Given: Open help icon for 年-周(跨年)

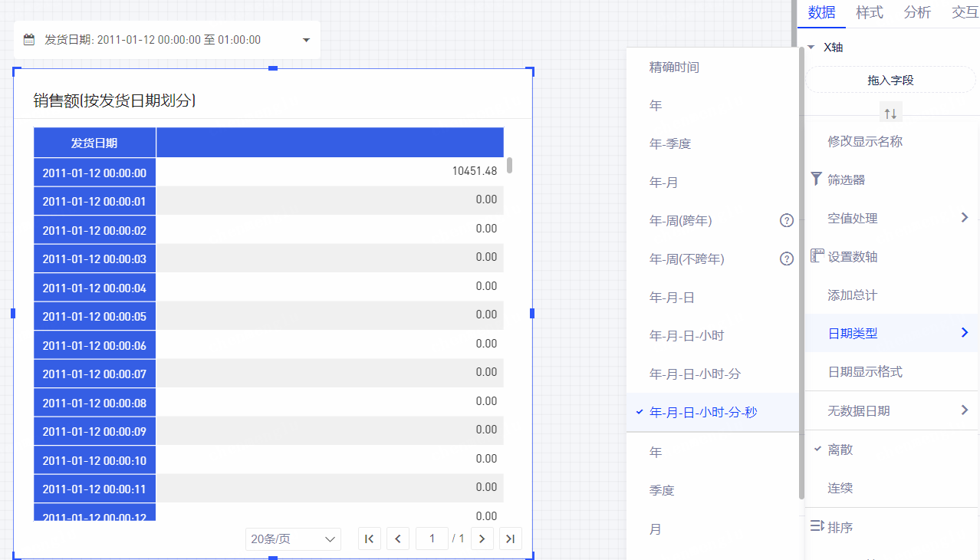Looking at the screenshot, I should (x=786, y=221).
